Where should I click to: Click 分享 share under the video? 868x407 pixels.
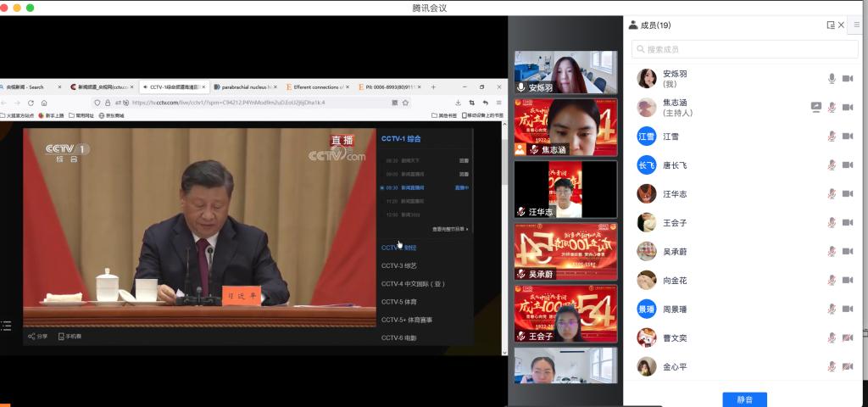[38, 336]
